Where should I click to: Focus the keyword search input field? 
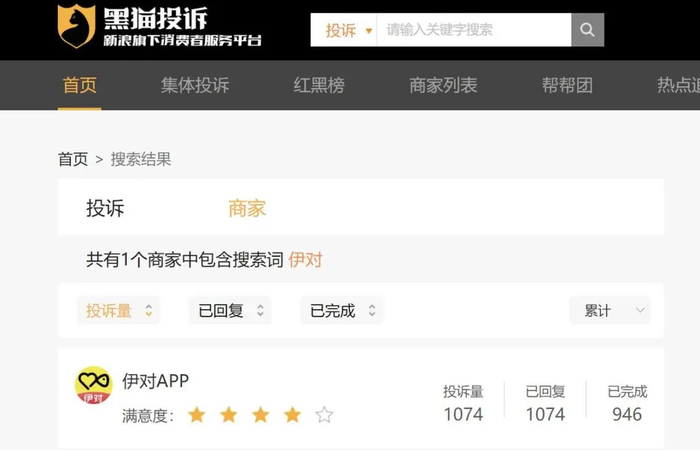tap(474, 30)
